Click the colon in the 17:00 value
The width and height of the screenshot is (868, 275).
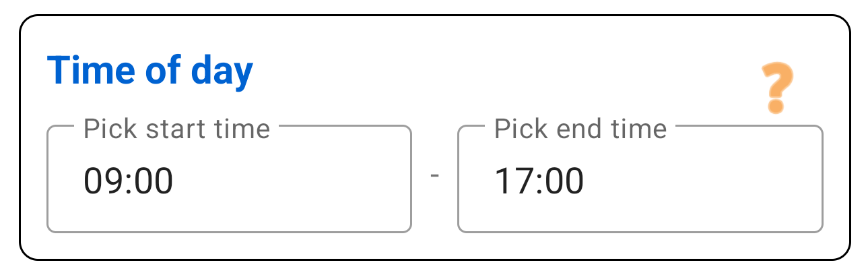[x=539, y=182]
